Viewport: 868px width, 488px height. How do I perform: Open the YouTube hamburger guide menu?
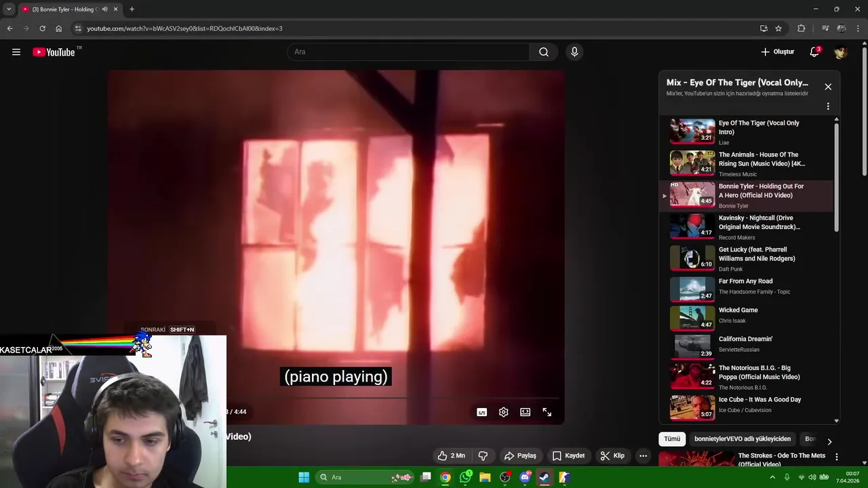(x=16, y=52)
